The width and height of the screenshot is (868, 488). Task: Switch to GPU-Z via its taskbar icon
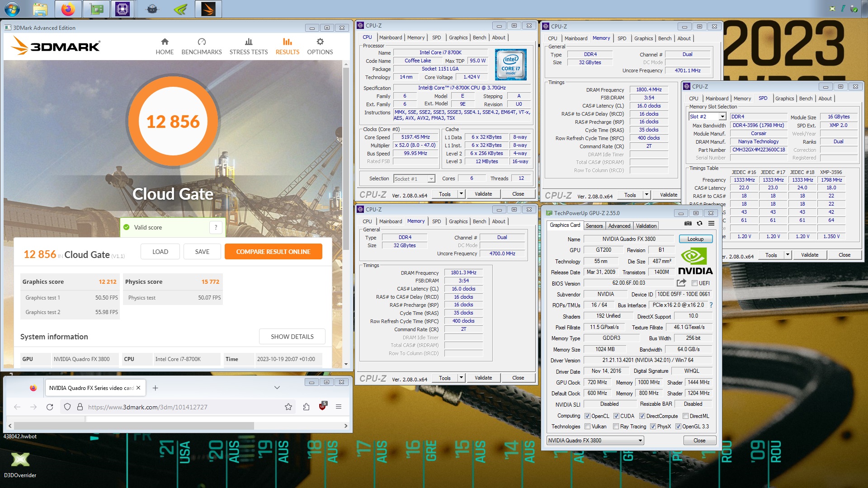96,9
